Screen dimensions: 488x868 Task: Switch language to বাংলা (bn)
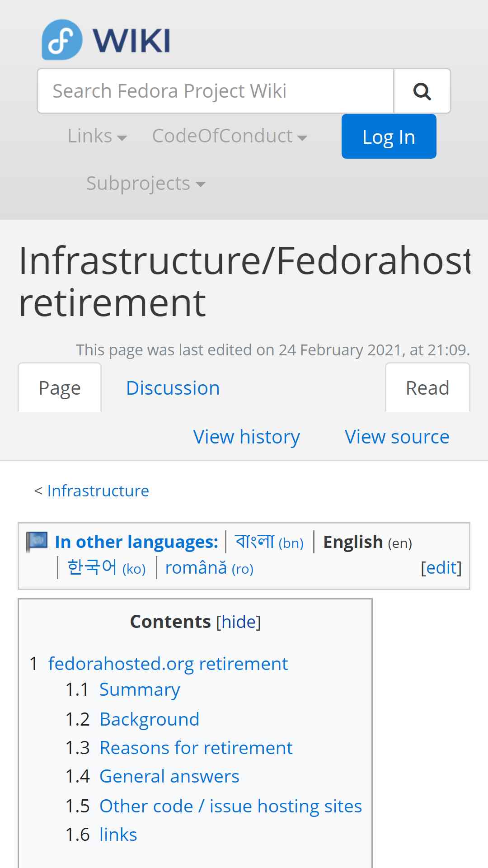tap(269, 542)
